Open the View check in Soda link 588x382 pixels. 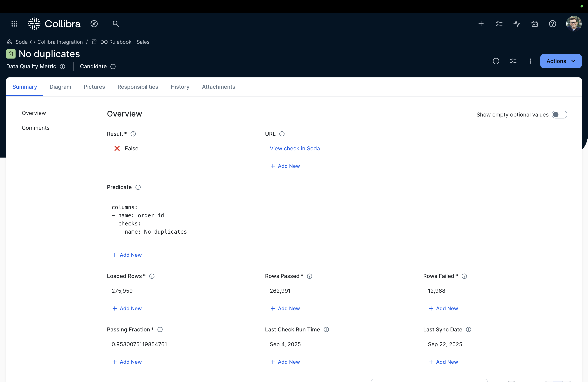(x=295, y=148)
